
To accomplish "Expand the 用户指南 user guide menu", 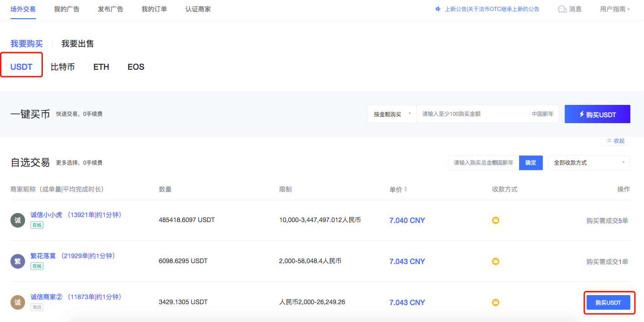I will click(x=615, y=9).
